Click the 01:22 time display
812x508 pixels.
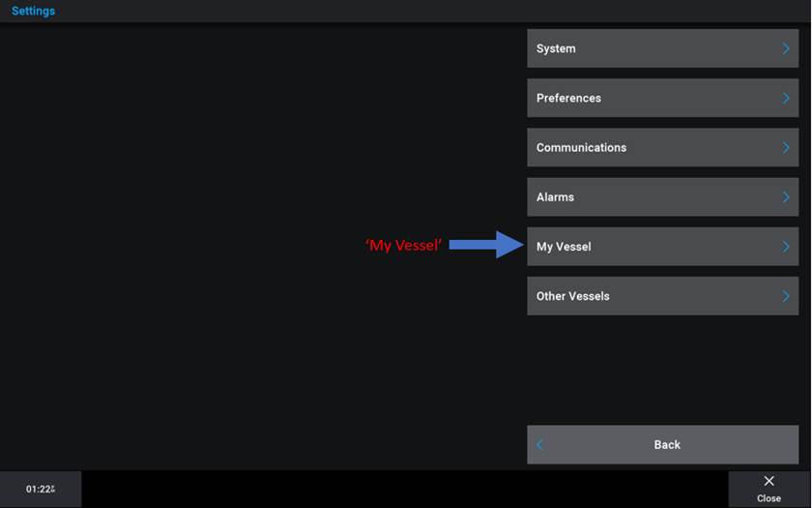40,490
